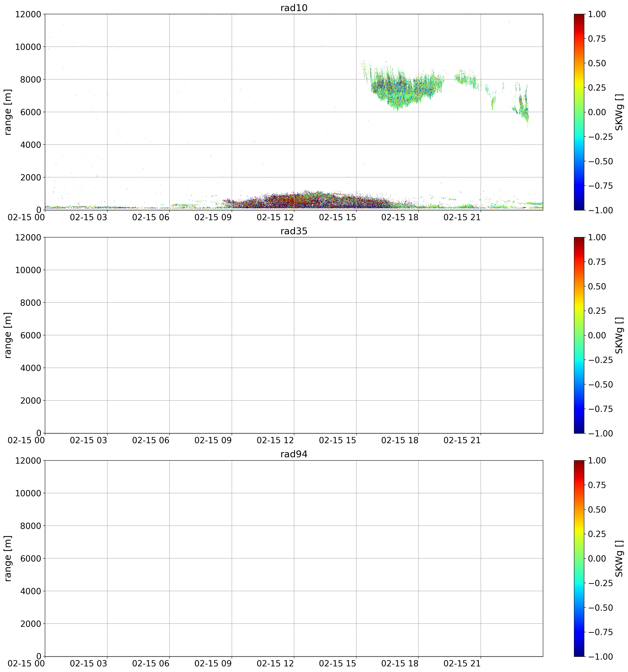
Task: Click the rad94 colorbar
Action: pyautogui.click(x=579, y=558)
